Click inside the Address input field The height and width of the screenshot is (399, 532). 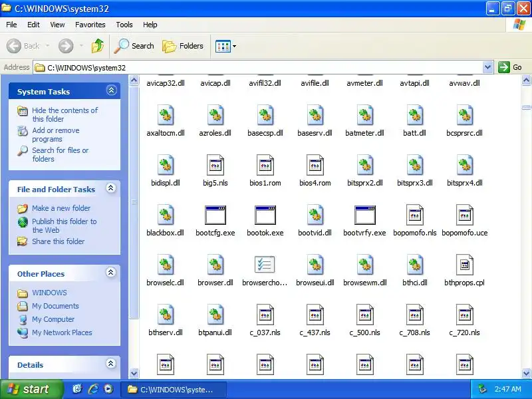pyautogui.click(x=258, y=68)
